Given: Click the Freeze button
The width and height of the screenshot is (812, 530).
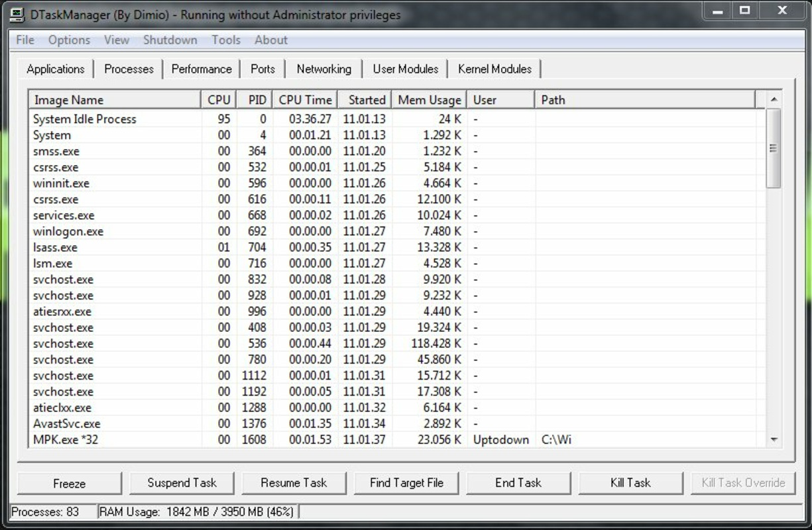Looking at the screenshot, I should tap(70, 483).
